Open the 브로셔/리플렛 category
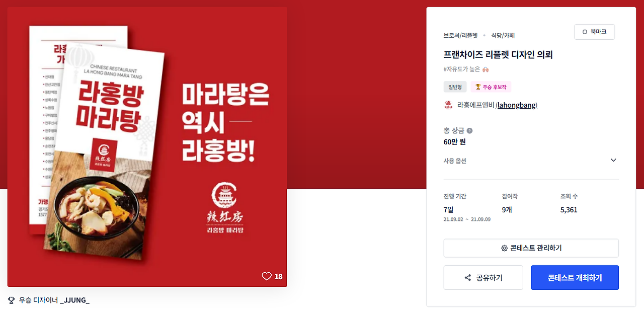 tap(460, 36)
